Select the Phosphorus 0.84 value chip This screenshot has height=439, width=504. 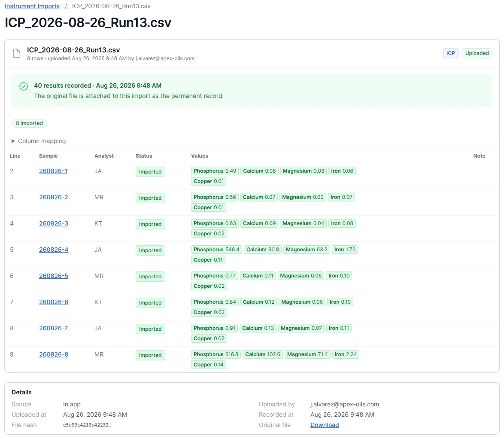click(215, 302)
